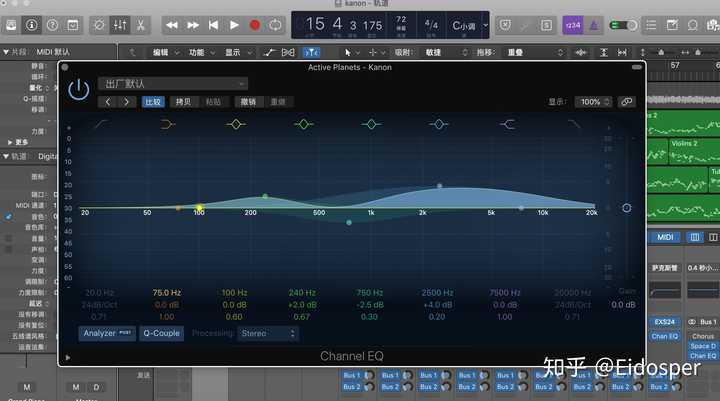
Task: Open the Note Pad icon
Action: coord(672,25)
